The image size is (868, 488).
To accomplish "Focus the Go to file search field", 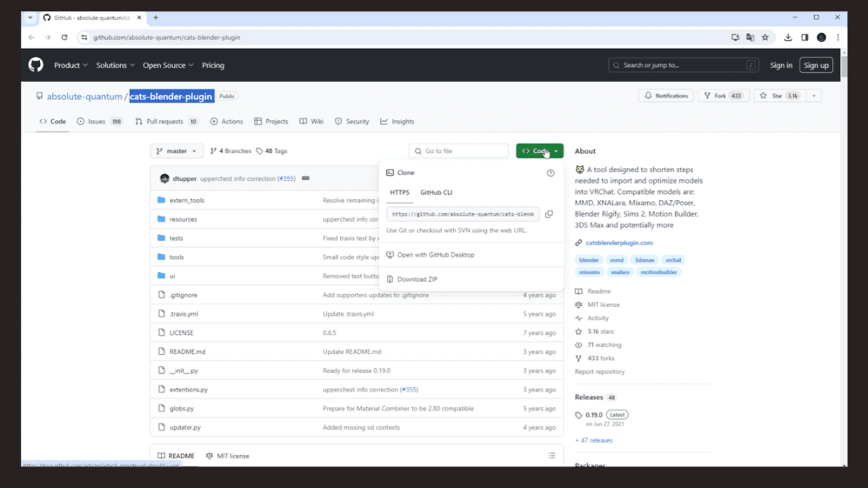I will [459, 151].
